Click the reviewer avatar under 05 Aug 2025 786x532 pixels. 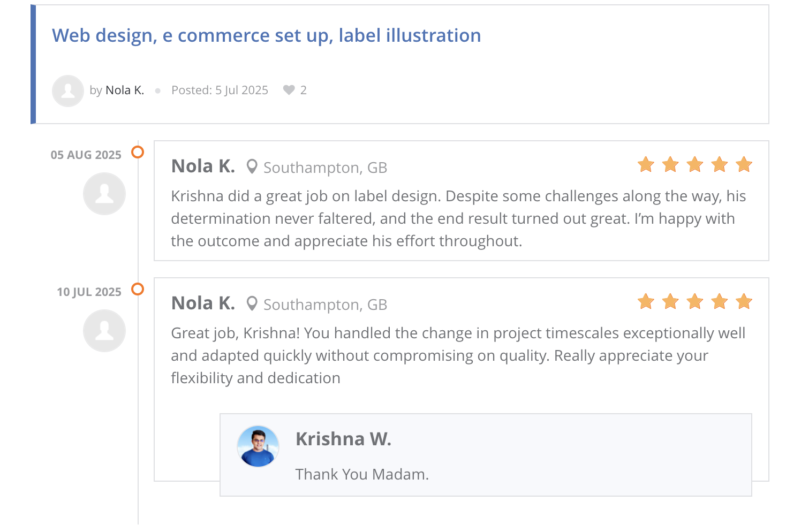[104, 194]
